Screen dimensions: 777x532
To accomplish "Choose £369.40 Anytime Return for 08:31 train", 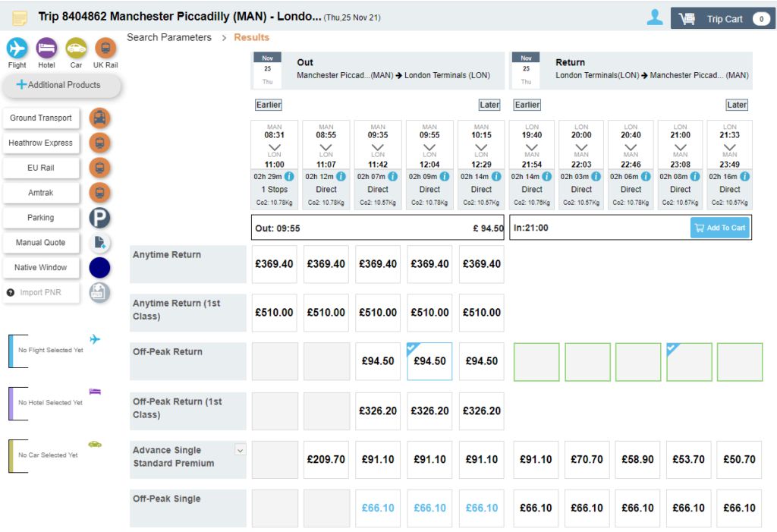I will click(x=274, y=264).
